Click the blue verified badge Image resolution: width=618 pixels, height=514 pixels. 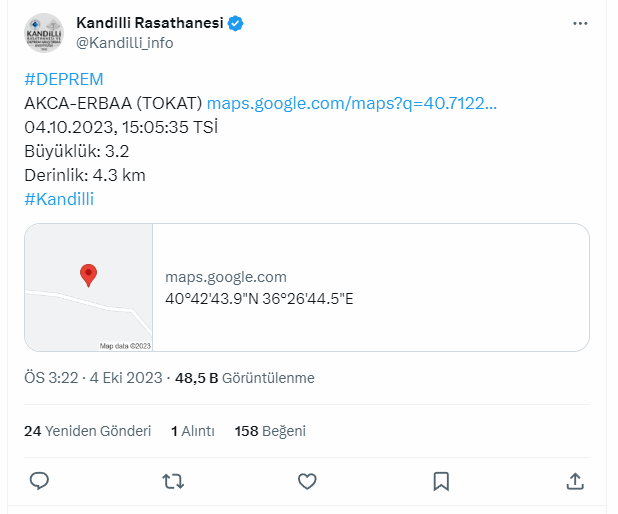[236, 23]
